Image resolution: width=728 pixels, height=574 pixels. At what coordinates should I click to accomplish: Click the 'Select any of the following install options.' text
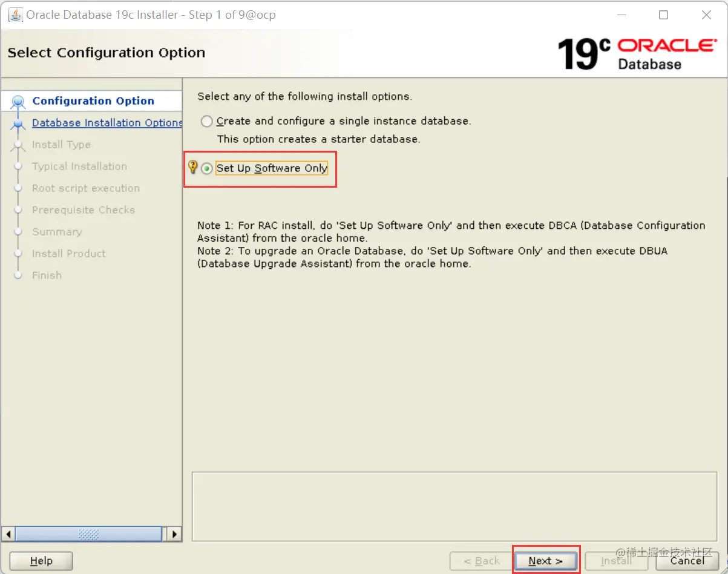click(x=304, y=96)
